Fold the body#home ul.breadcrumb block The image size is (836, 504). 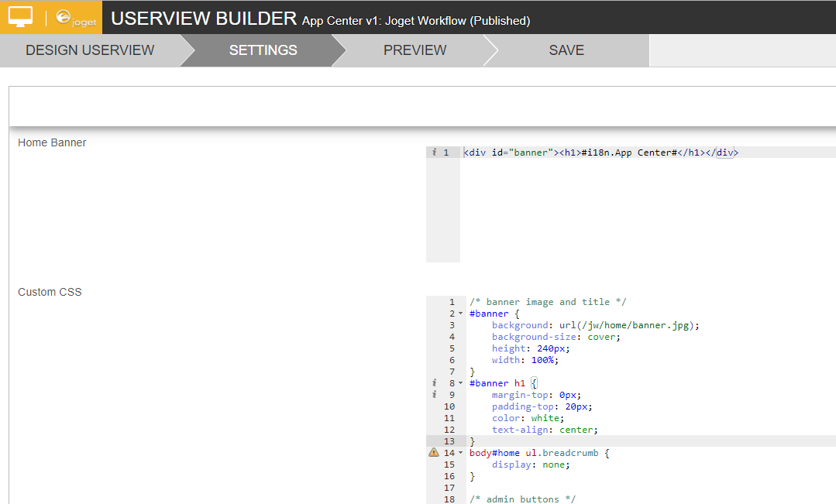(x=460, y=453)
